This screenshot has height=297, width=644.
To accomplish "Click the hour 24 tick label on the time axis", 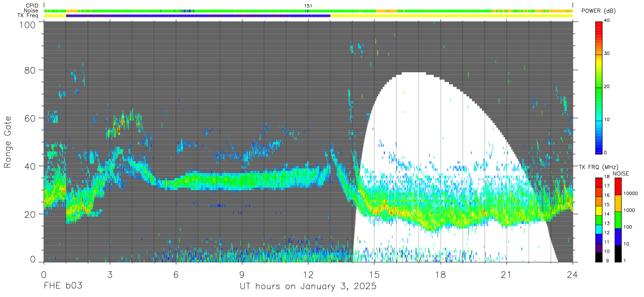I will tap(573, 274).
